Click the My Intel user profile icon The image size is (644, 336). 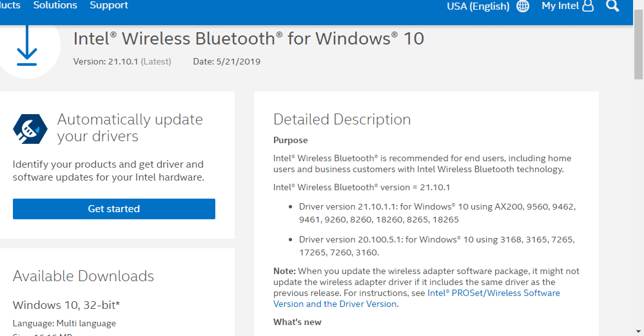(x=587, y=6)
